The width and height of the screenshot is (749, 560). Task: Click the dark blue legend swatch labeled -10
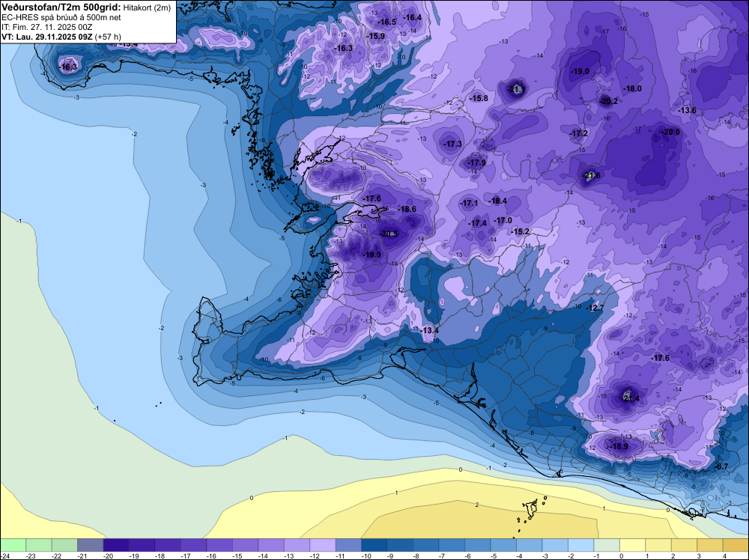(x=374, y=545)
